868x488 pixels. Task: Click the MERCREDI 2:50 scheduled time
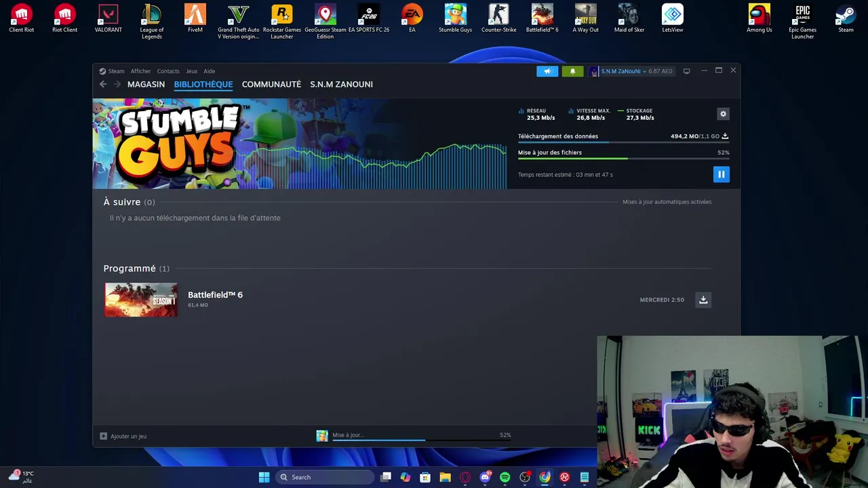[x=662, y=300]
